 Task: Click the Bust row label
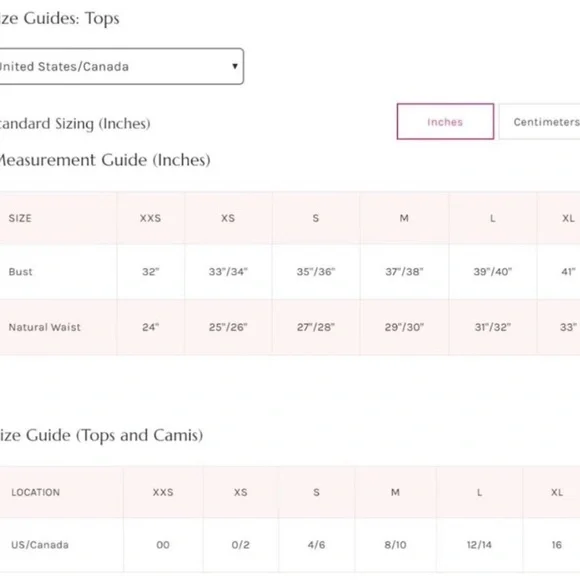(x=20, y=272)
